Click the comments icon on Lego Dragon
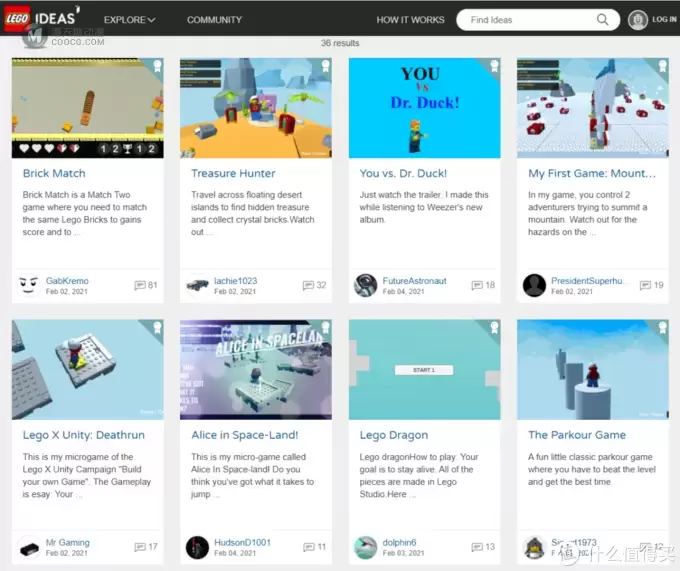This screenshot has width=680, height=571. point(477,547)
